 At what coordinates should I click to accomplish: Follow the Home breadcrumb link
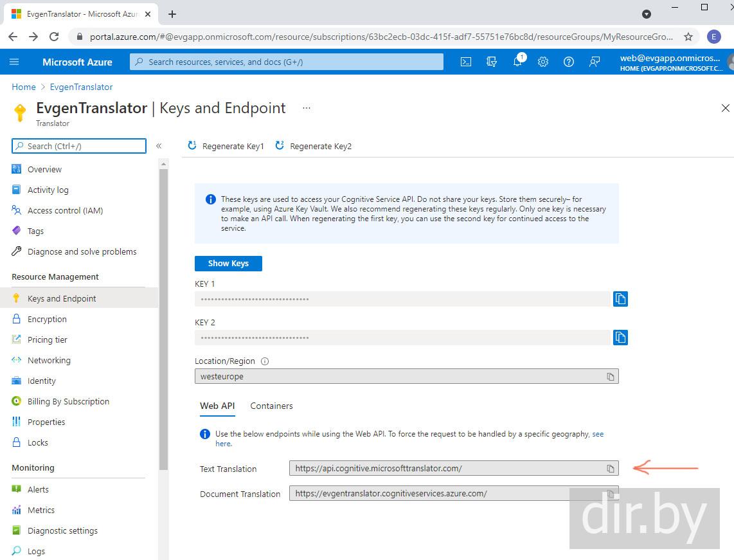[24, 87]
